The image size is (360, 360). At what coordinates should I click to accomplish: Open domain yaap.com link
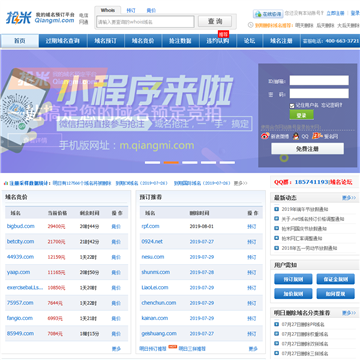(18, 272)
